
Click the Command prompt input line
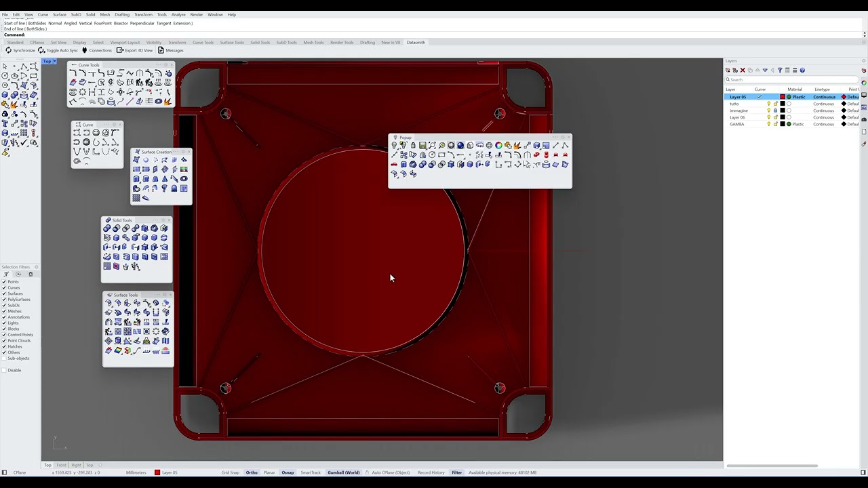pos(434,35)
